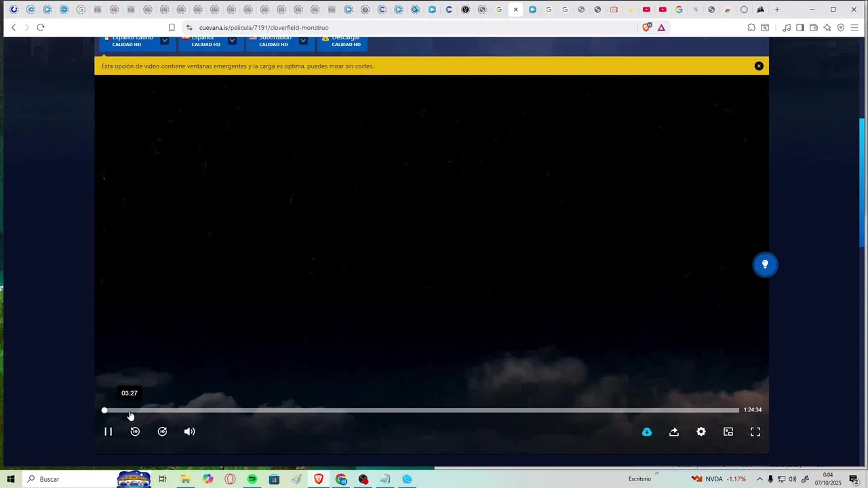Screen dimensions: 868x488
Task: Open the Brave music playlist icon
Action: [x=787, y=28]
